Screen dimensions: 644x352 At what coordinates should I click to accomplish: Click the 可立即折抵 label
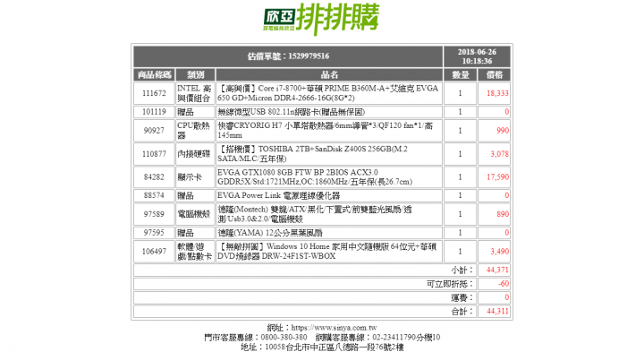pyautogui.click(x=450, y=284)
